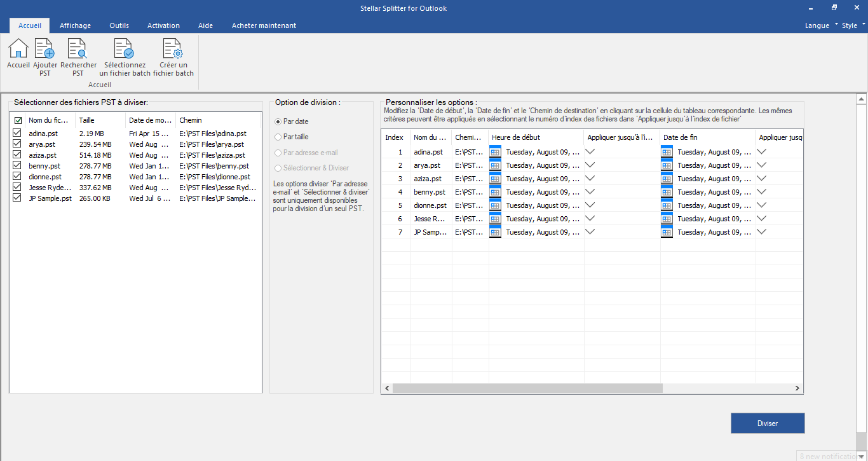This screenshot has width=868, height=461.
Task: Click the Ajouter PST icon
Action: [44, 48]
